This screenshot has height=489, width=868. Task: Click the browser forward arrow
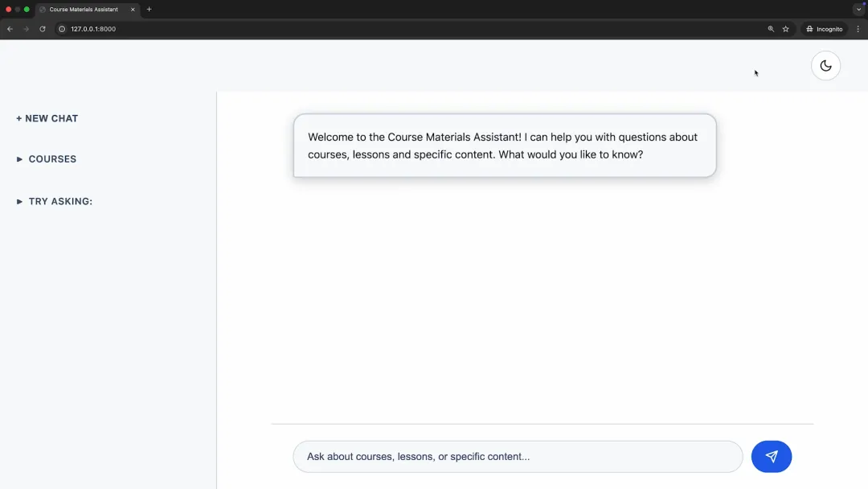click(x=26, y=29)
